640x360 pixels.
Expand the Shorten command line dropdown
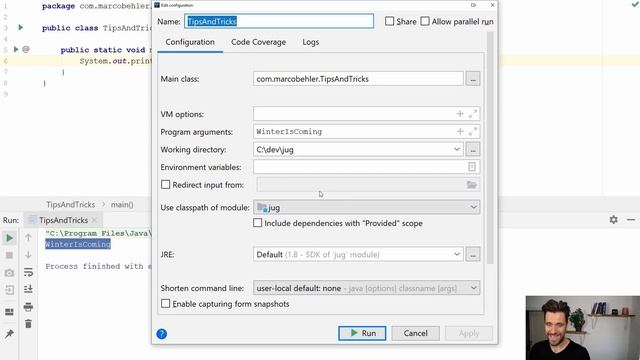pyautogui.click(x=367, y=288)
